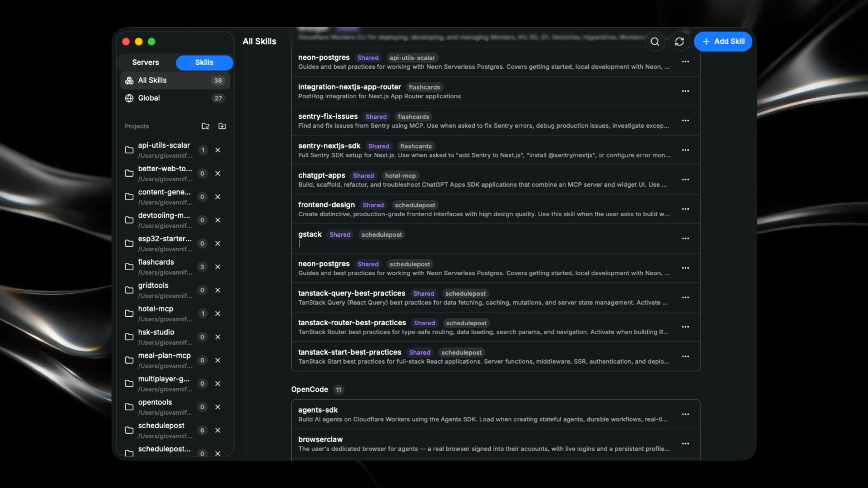Click the folder icon beside the gridtools project

click(129, 290)
